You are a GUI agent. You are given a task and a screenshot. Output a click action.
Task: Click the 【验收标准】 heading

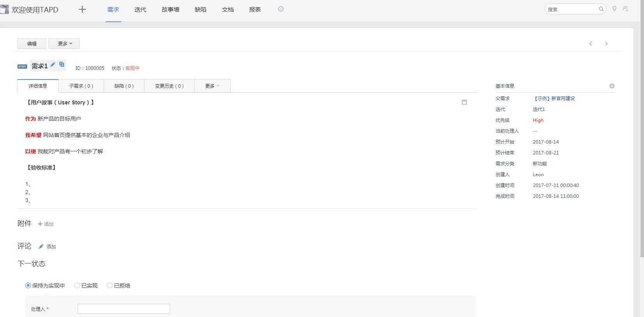(42, 168)
